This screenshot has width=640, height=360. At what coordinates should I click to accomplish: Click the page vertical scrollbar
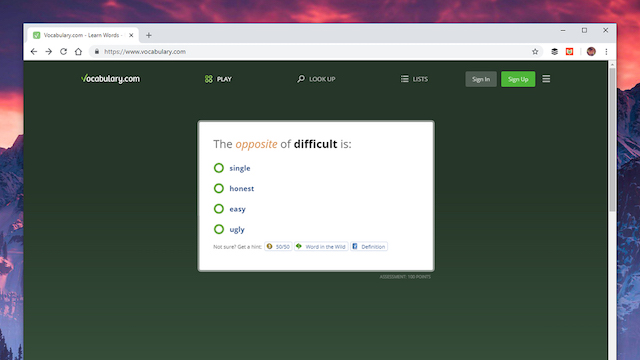[x=612, y=140]
